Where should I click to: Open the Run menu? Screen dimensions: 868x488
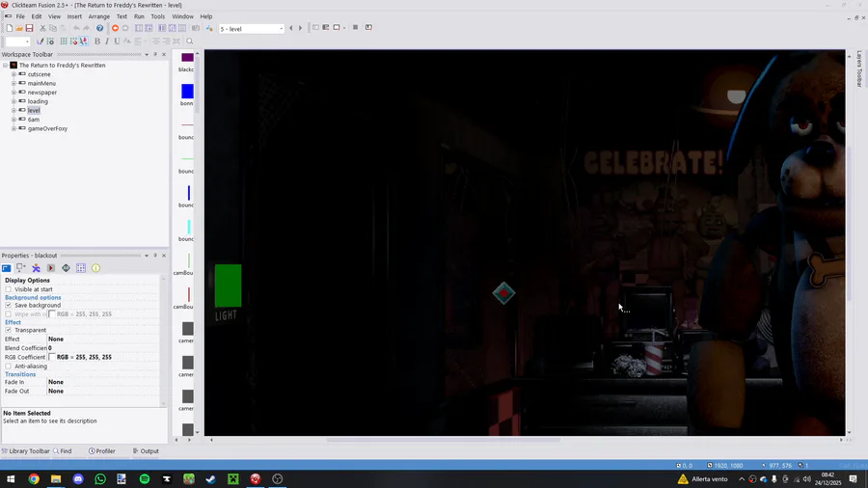139,16
